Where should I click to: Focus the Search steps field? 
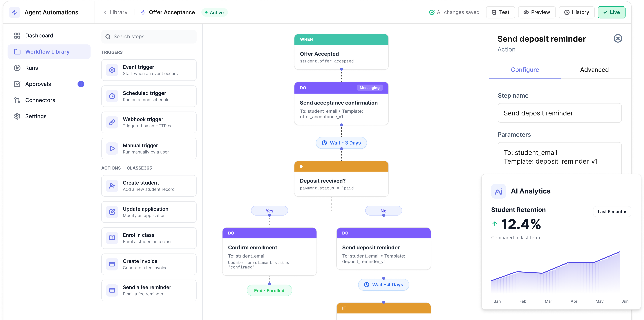149,37
